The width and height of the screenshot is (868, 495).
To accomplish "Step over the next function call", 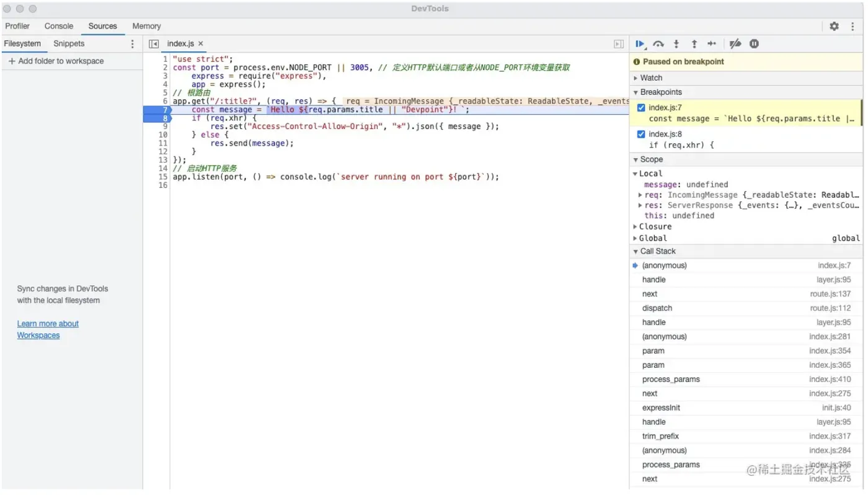I will [658, 44].
